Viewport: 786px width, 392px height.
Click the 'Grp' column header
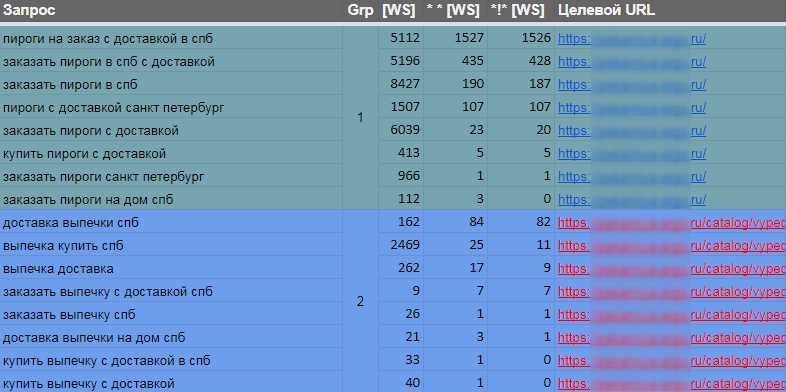pyautogui.click(x=360, y=10)
